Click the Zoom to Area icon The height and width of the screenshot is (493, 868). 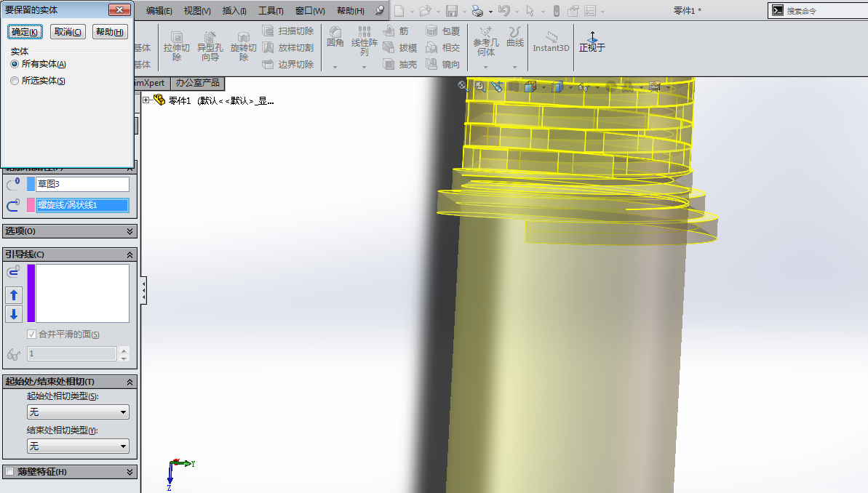coord(480,87)
